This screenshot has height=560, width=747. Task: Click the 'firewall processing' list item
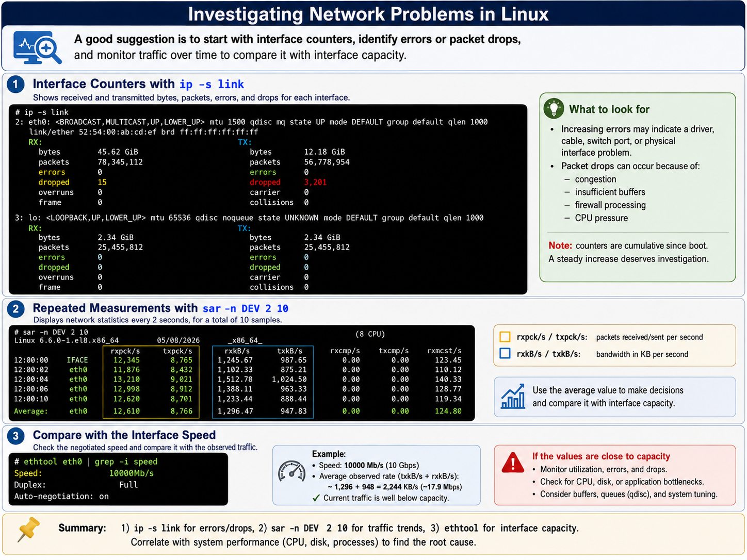coord(610,205)
